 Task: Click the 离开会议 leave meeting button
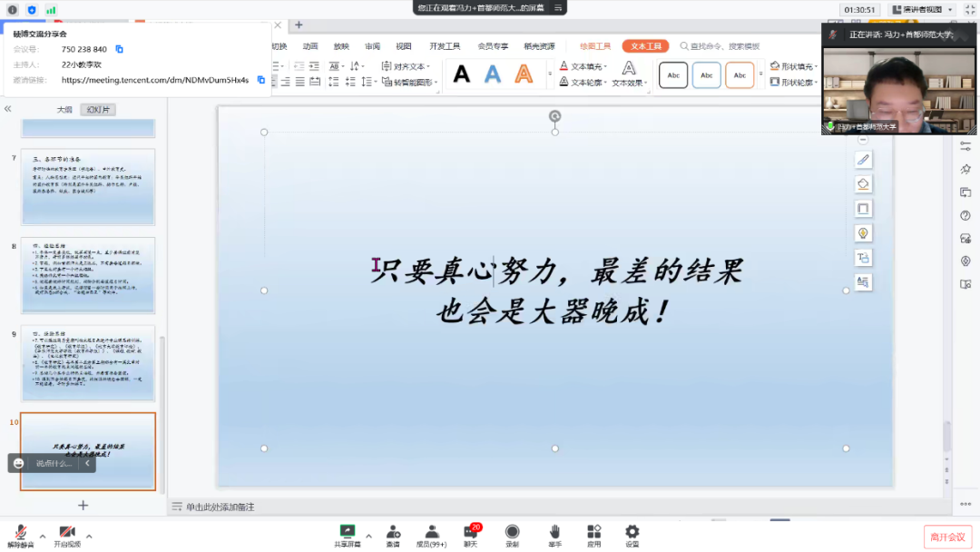tap(946, 537)
